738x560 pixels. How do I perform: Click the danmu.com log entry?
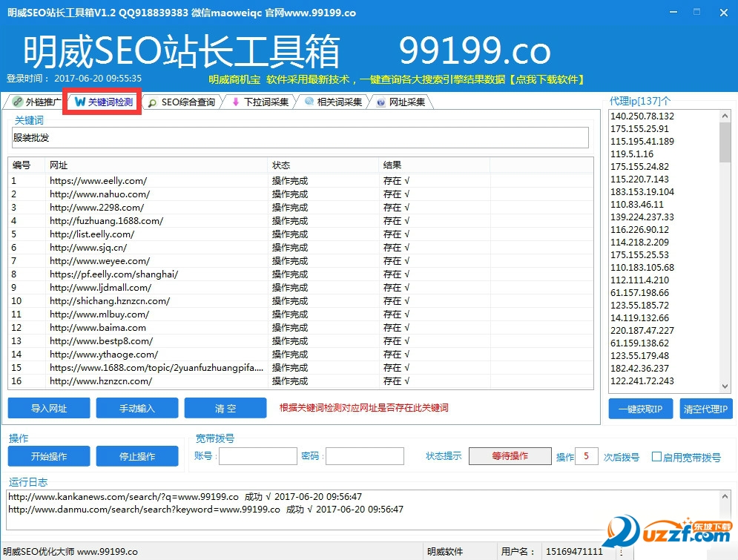click(x=205, y=509)
